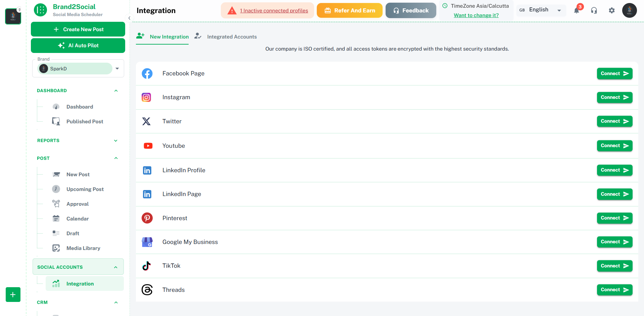This screenshot has height=316, width=644.
Task: Expand the REPORTS section
Action: (x=116, y=140)
